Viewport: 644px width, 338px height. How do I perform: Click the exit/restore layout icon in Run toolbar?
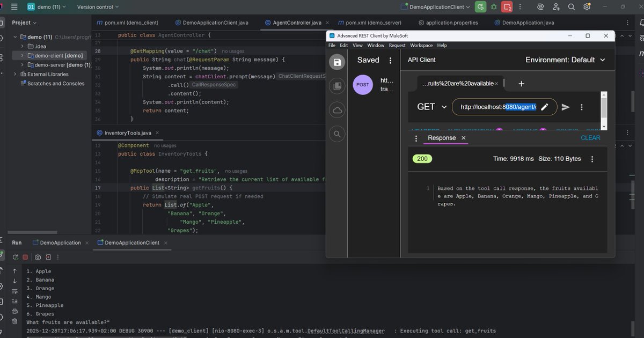(x=49, y=258)
